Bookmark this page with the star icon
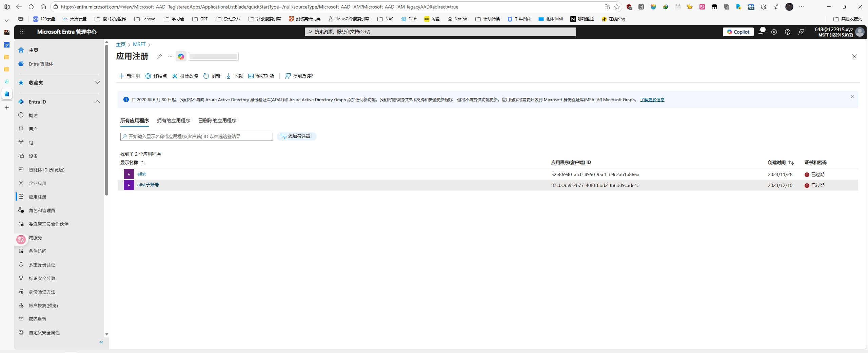Image resolution: width=868 pixels, height=353 pixels. (x=617, y=7)
